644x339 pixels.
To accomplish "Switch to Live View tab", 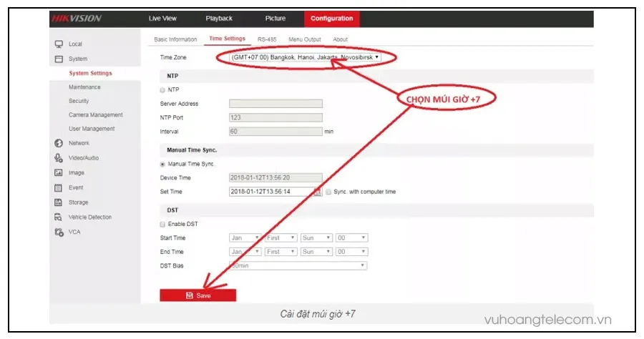I will (162, 19).
